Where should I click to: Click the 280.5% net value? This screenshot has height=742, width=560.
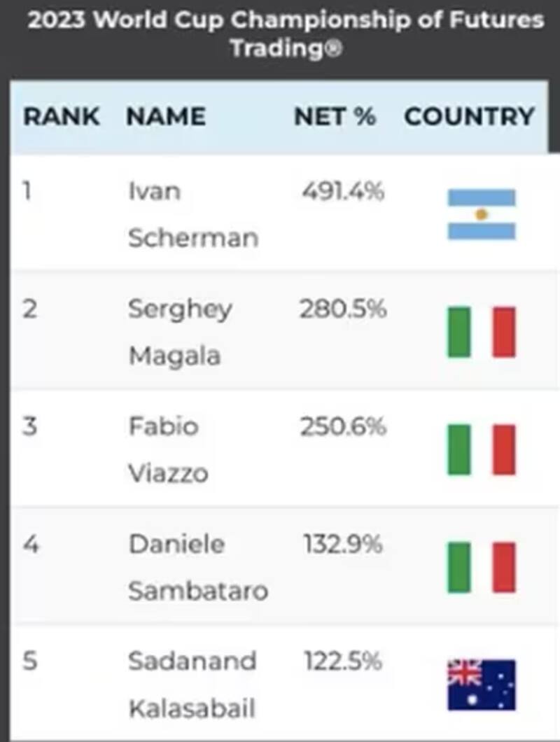[x=343, y=309]
